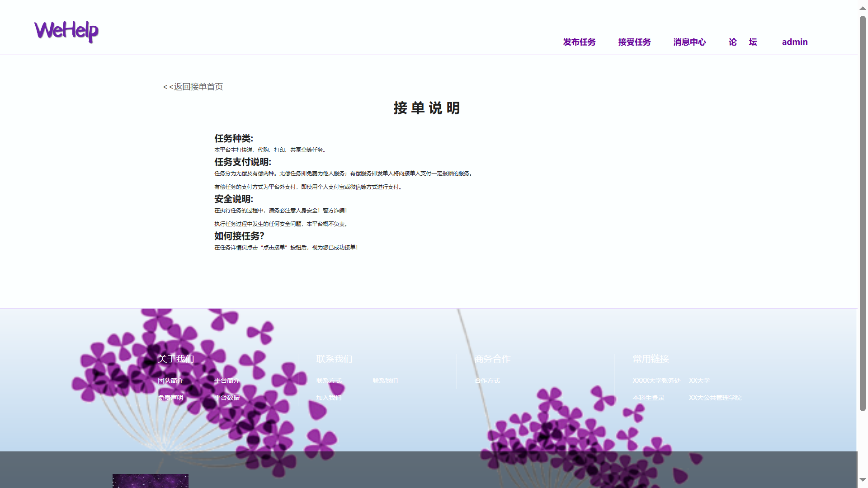Click the 平台数据 footer link
The width and height of the screenshot is (868, 488).
click(226, 398)
